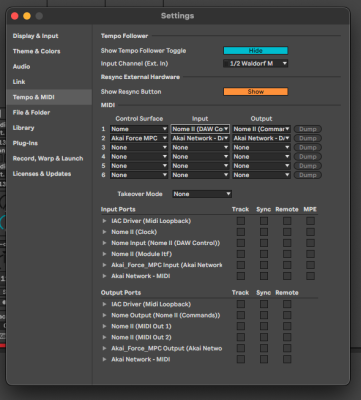Viewport: 361px width, 400px height.
Task: Expand Nome Output (Commands) port
Action: click(x=104, y=315)
